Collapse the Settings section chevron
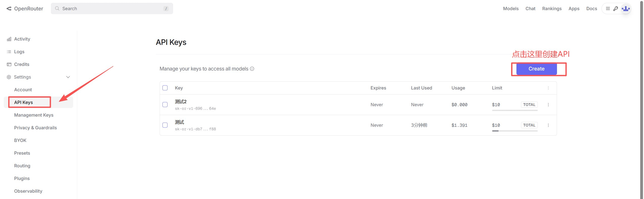 [68, 77]
